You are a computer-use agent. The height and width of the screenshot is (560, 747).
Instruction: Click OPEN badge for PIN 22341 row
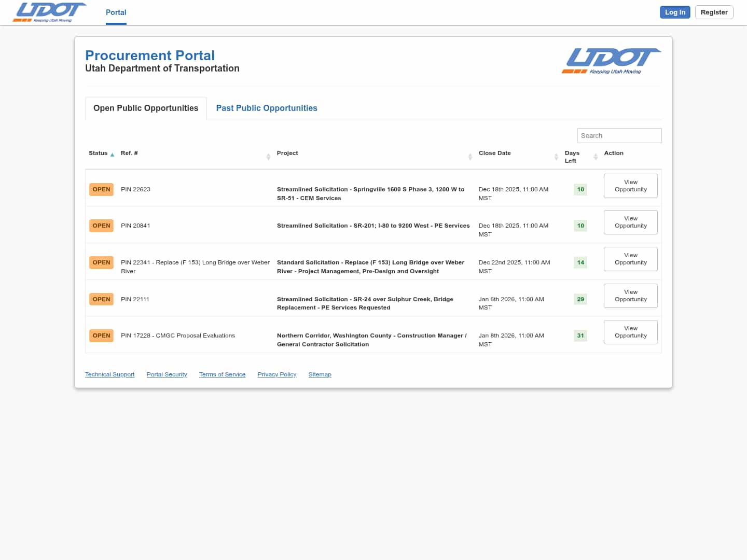(x=101, y=262)
